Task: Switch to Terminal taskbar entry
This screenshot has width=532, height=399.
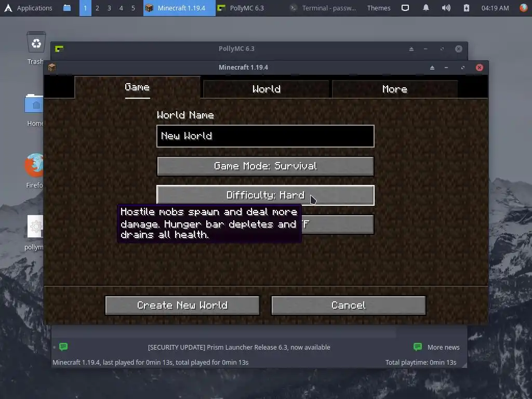Action: point(324,8)
